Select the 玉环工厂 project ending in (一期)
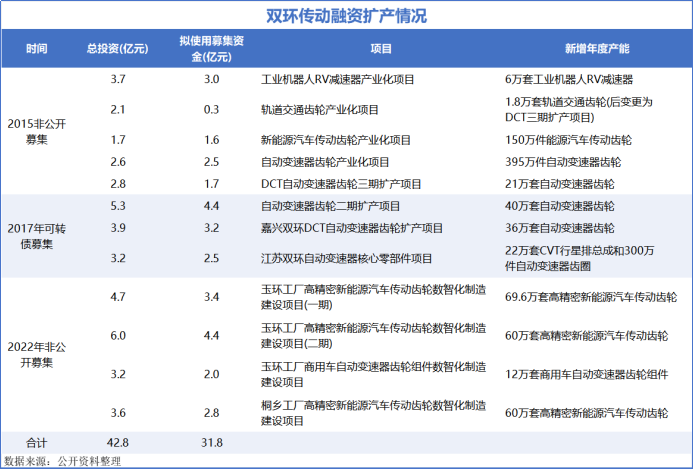This screenshot has width=694, height=470. click(x=374, y=297)
